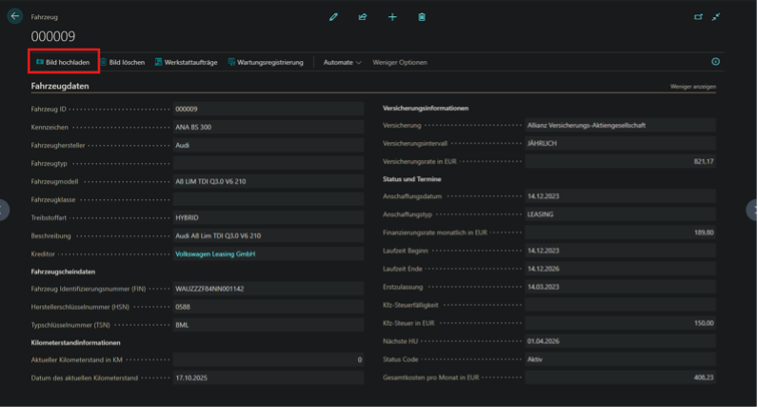Click the plus icon to create new record
The image size is (758, 408).
(392, 17)
